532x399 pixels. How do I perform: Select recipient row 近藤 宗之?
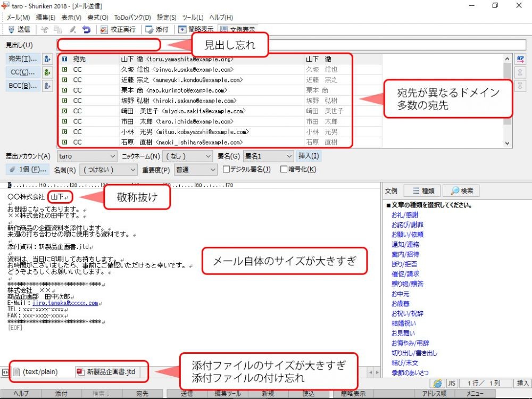coord(220,80)
